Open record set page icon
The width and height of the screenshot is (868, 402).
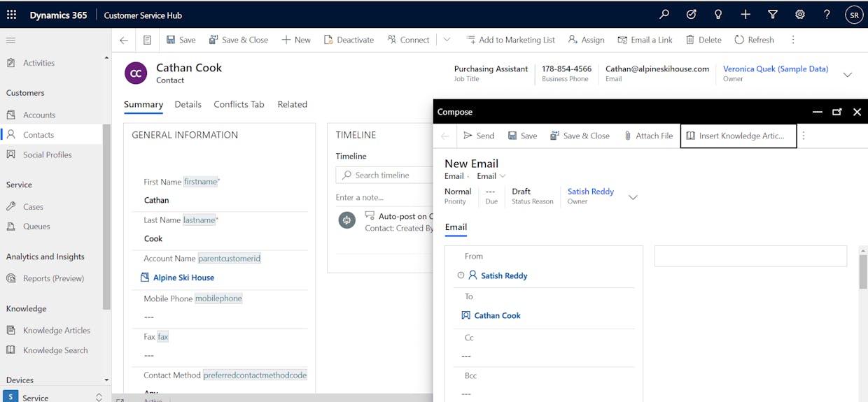(147, 40)
